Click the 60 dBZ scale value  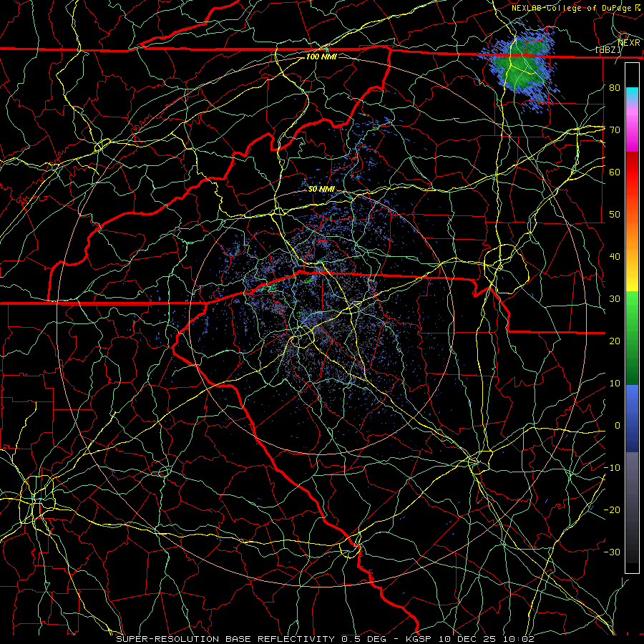(615, 172)
